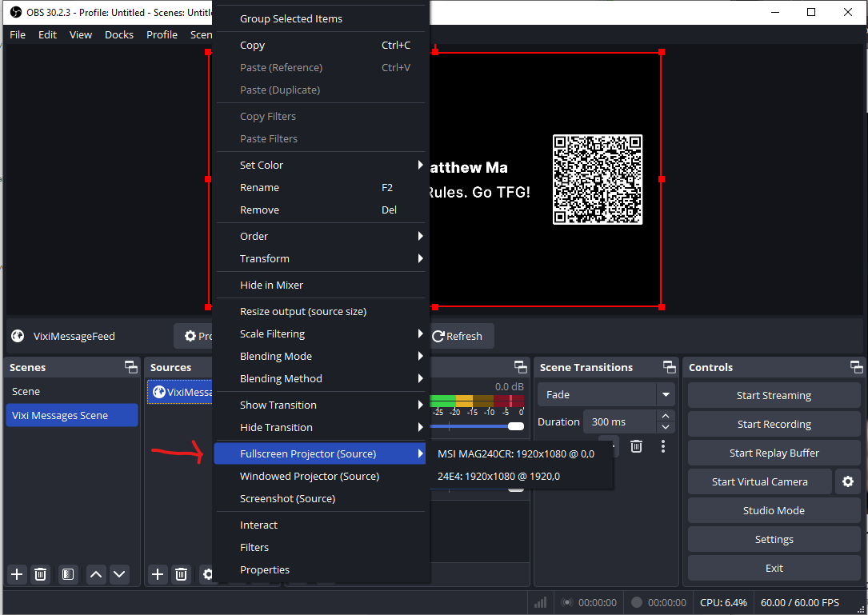Screen dimensions: 868x615
Task: Open Interact from context menu
Action: click(321, 525)
